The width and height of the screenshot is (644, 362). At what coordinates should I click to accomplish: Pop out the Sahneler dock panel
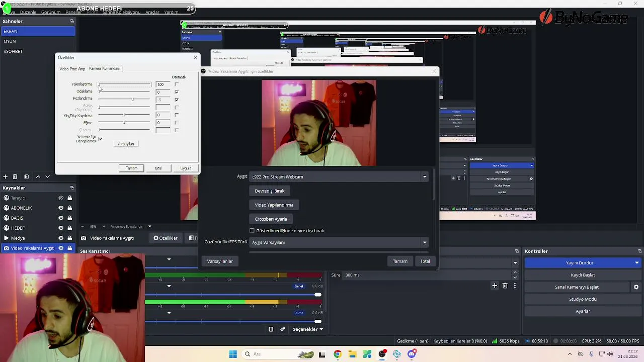pos(72,21)
